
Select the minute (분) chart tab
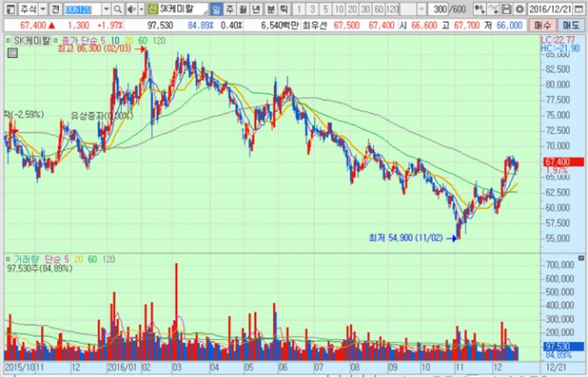tap(271, 7)
